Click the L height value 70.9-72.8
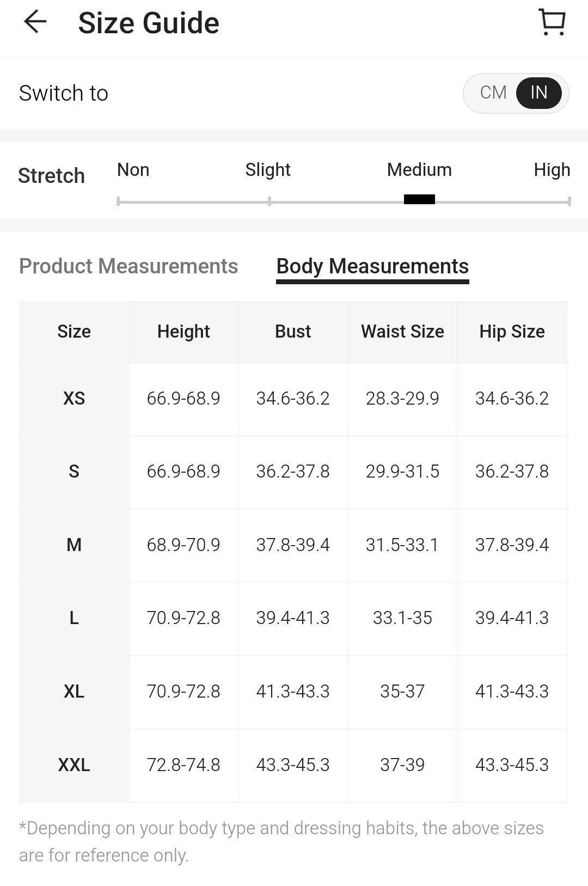Screen dimensions: 588x886 tap(183, 618)
